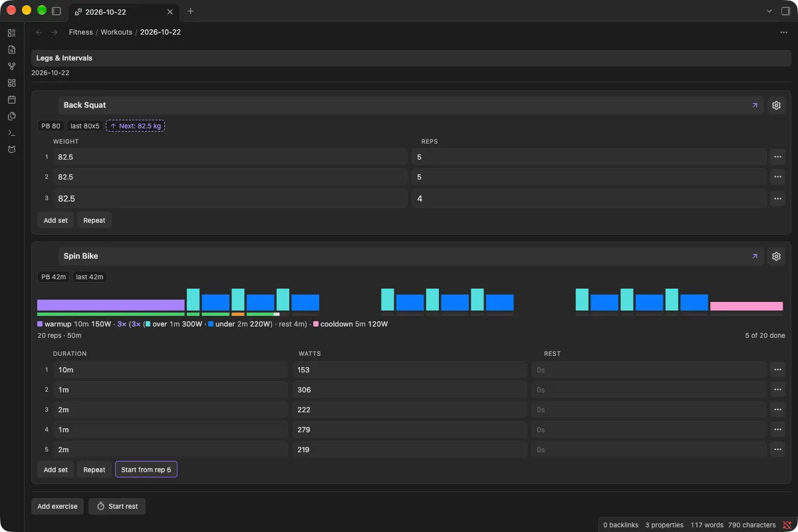Click the PB 80 badge

click(51, 126)
